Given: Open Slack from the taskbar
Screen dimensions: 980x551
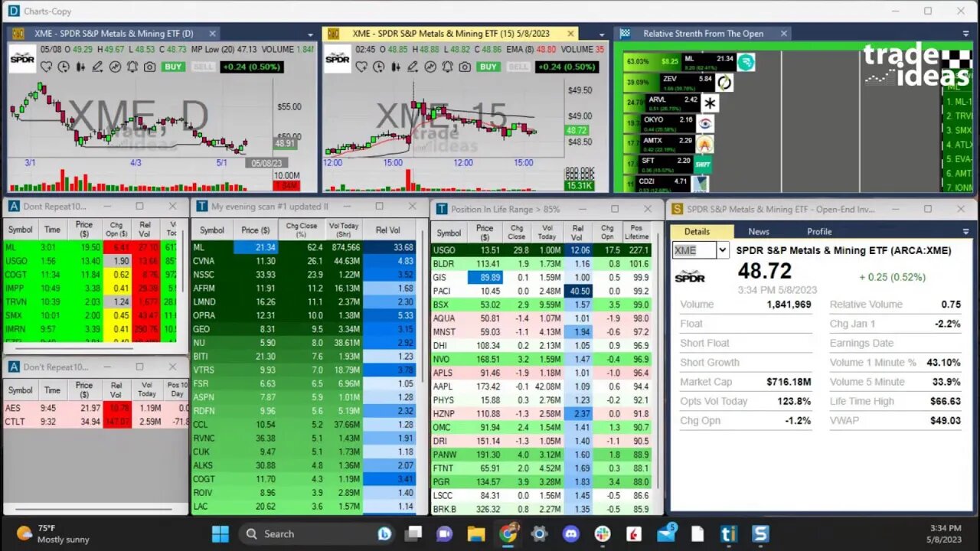Looking at the screenshot, I should click(602, 533).
